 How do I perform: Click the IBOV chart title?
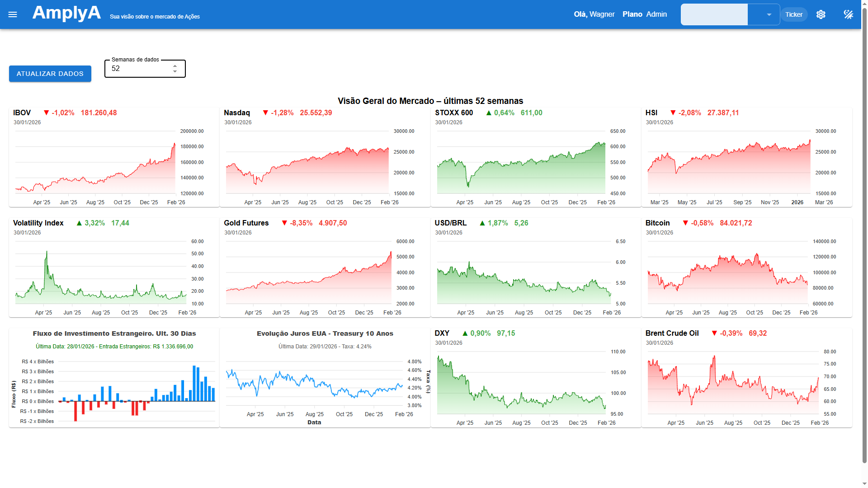pos(22,113)
